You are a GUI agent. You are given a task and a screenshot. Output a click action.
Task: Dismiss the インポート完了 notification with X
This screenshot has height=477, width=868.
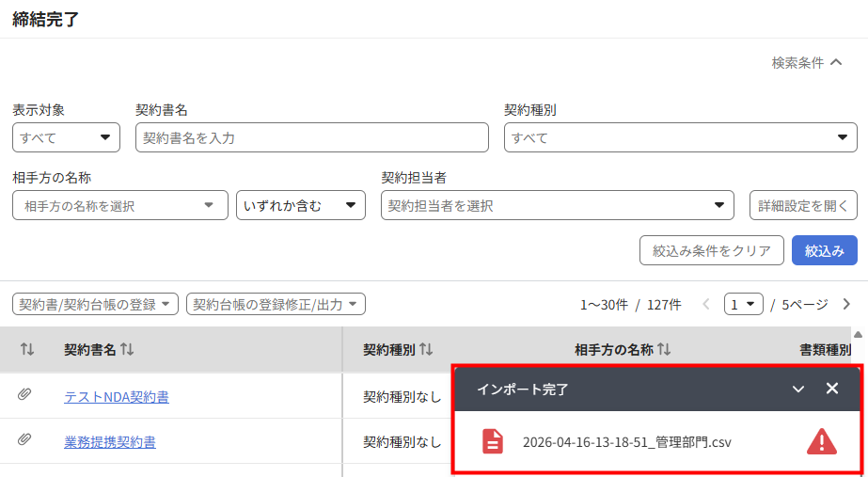(x=832, y=389)
